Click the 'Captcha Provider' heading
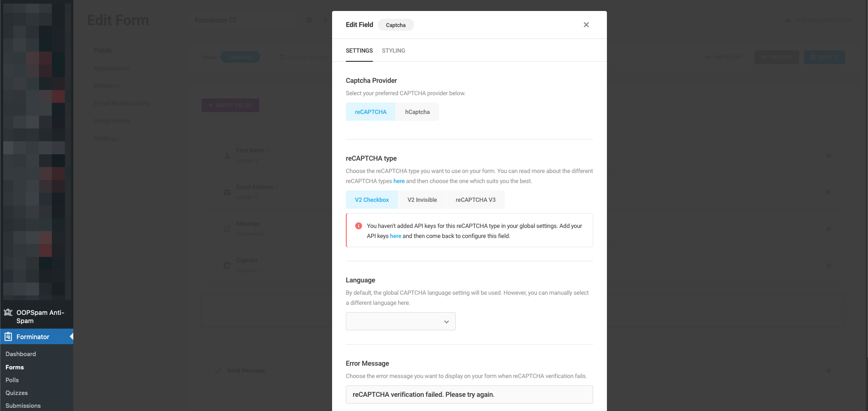 click(371, 81)
